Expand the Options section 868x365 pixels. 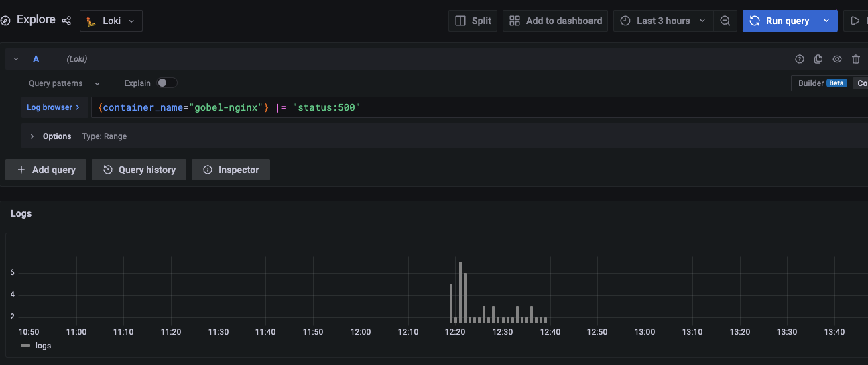[x=32, y=136]
